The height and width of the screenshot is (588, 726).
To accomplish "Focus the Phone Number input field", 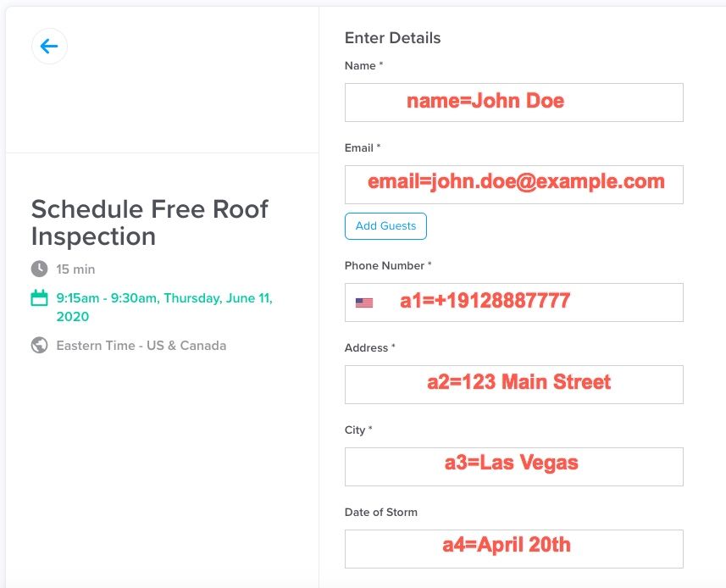I will point(514,302).
